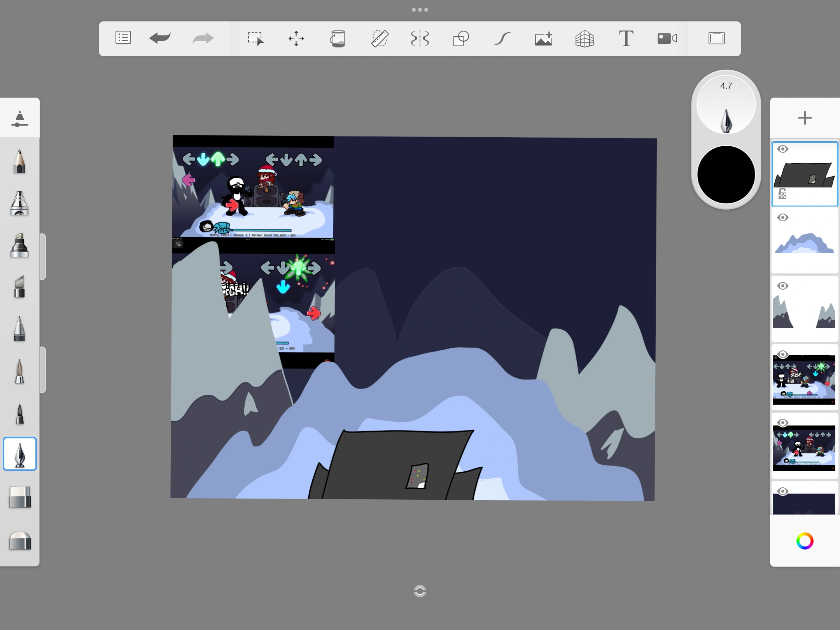Open the brushes list menu at top left

tap(123, 38)
